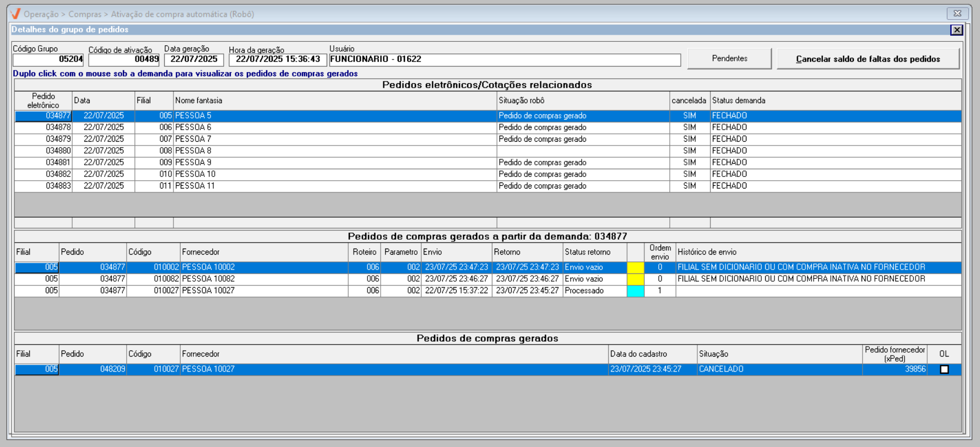Select the PESSOA 8 row with empty situação

click(x=331, y=151)
